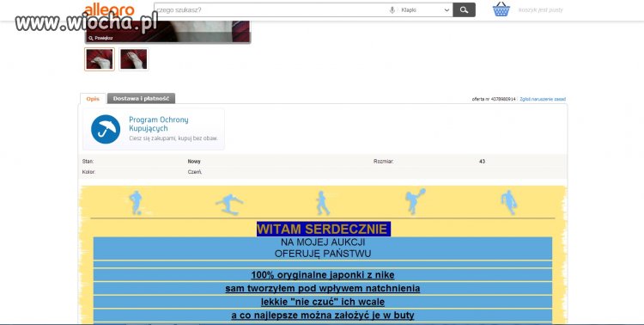The height and width of the screenshot is (325, 644).
Task: Click 'Ciesz się zakupami, kupuj bez obaw.' text
Action: pos(173,138)
